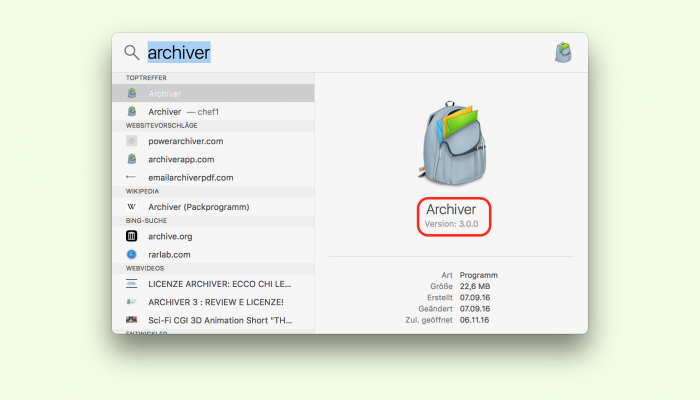700x400 pixels.
Task: Click thumbnail of Sci-Fi CGI video
Action: pos(131,320)
